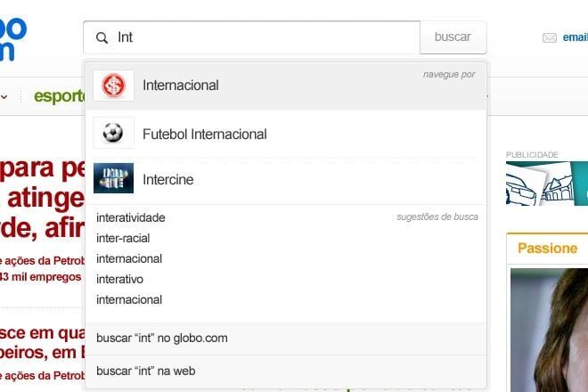The width and height of the screenshot is (588, 392).
Task: Click buscar "int" no globo.com
Action: coord(286,339)
